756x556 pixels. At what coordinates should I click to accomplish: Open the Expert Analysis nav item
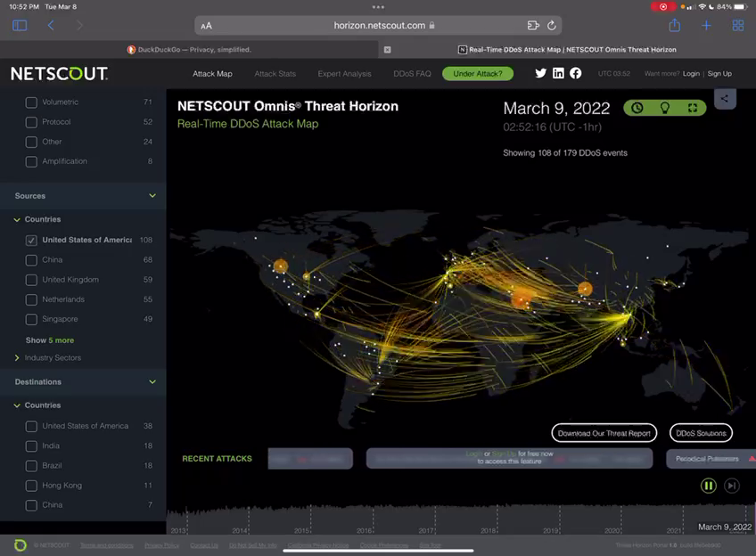click(344, 74)
